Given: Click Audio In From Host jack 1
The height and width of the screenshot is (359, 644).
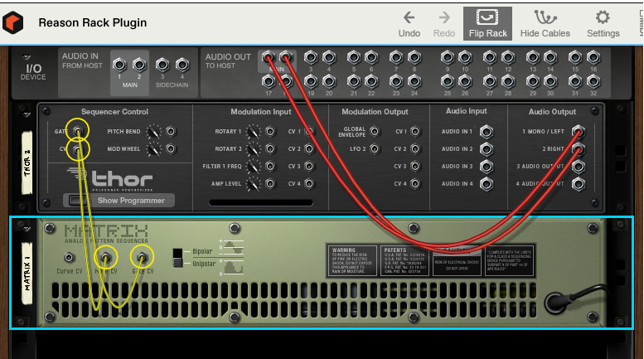Looking at the screenshot, I should pos(119,65).
